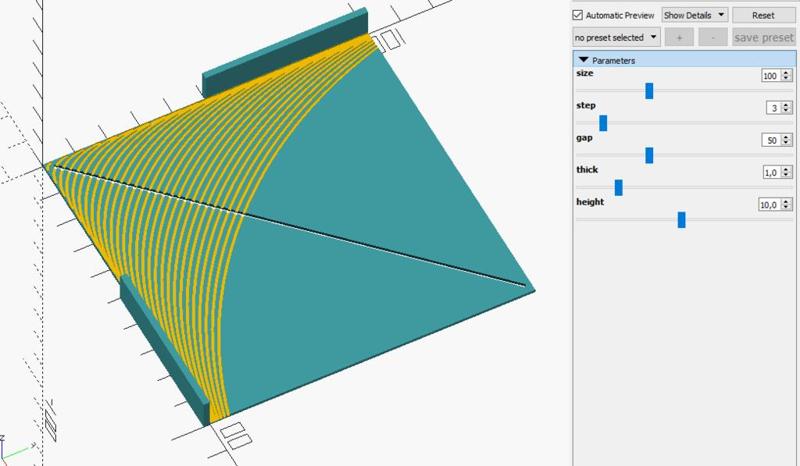
Task: Click the height slider handle
Action: tap(681, 219)
